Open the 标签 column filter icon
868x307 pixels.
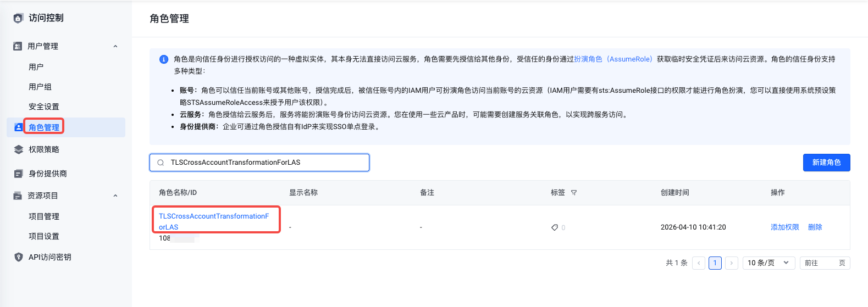pyautogui.click(x=574, y=193)
